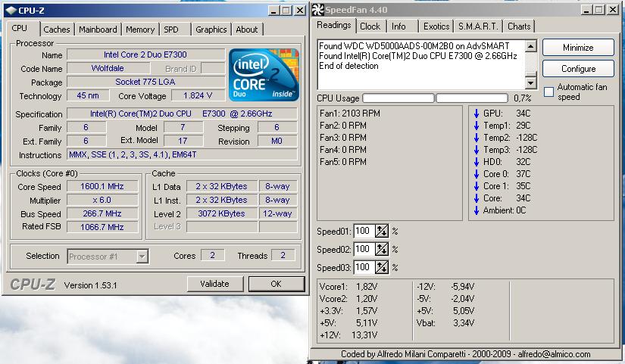Click the Specification field in CPU-Z
This screenshot has height=364, width=625.
click(182, 114)
